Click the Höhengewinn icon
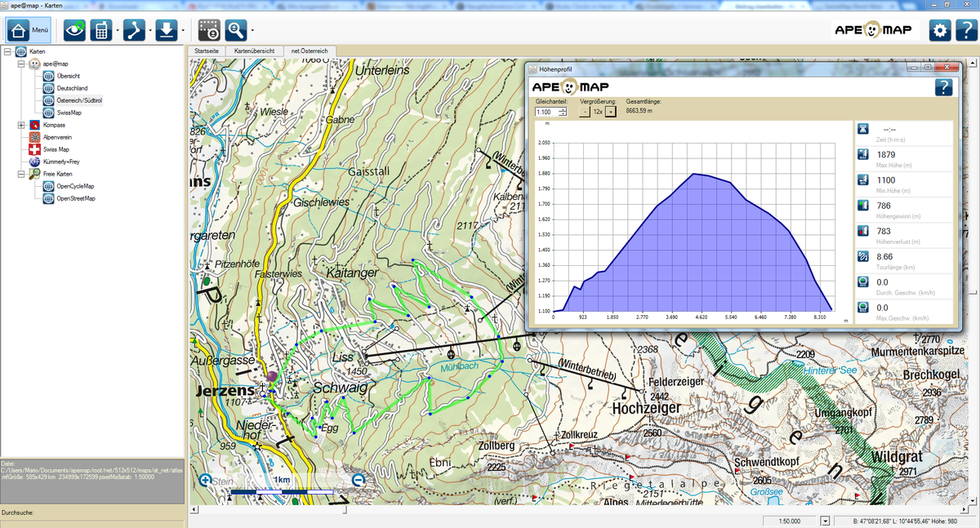 (864, 206)
